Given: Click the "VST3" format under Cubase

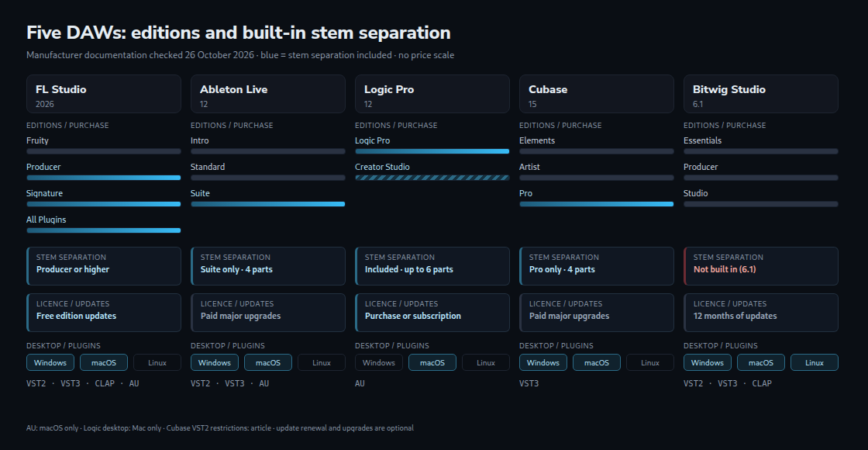Looking at the screenshot, I should [529, 383].
